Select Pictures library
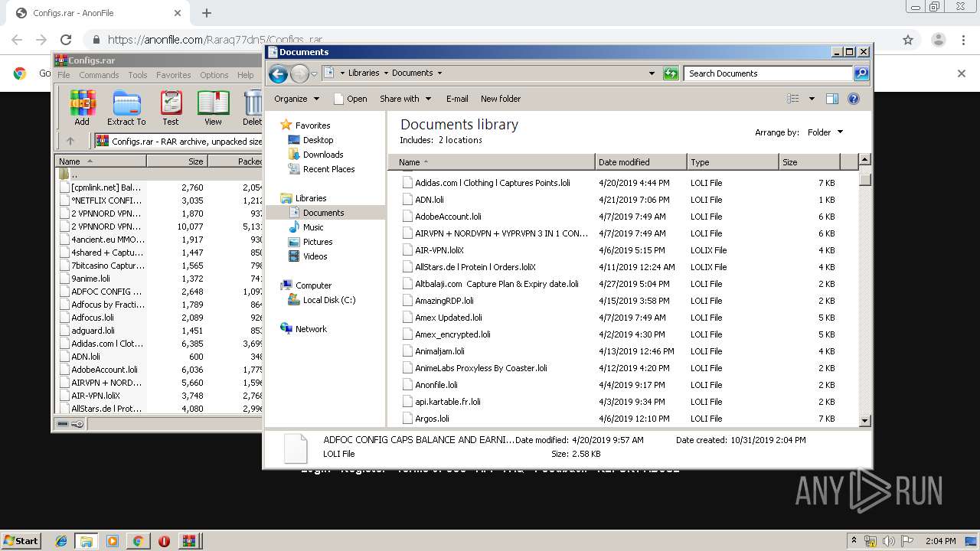The width and height of the screenshot is (980, 551). pos(318,242)
